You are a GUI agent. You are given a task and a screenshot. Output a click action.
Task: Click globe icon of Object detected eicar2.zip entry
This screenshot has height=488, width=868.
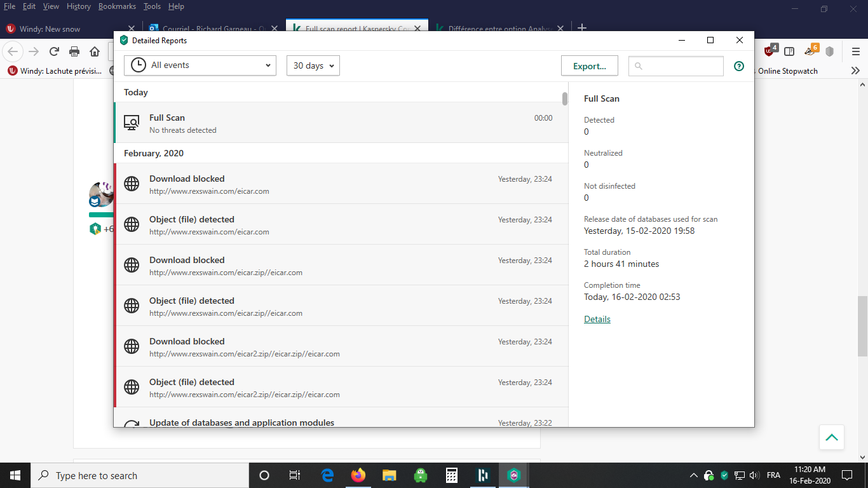pyautogui.click(x=132, y=387)
